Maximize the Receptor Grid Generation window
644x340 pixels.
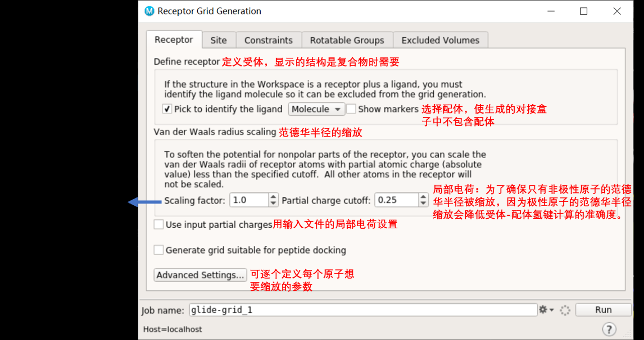coord(584,11)
